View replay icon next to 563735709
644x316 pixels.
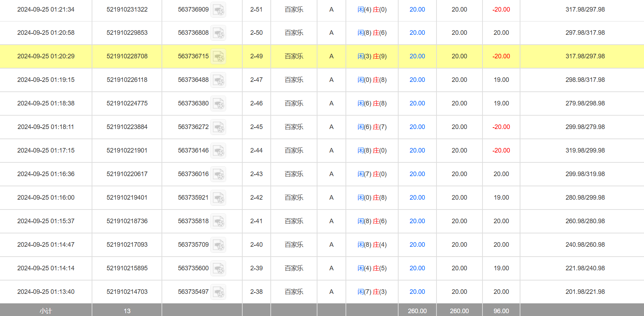point(218,245)
